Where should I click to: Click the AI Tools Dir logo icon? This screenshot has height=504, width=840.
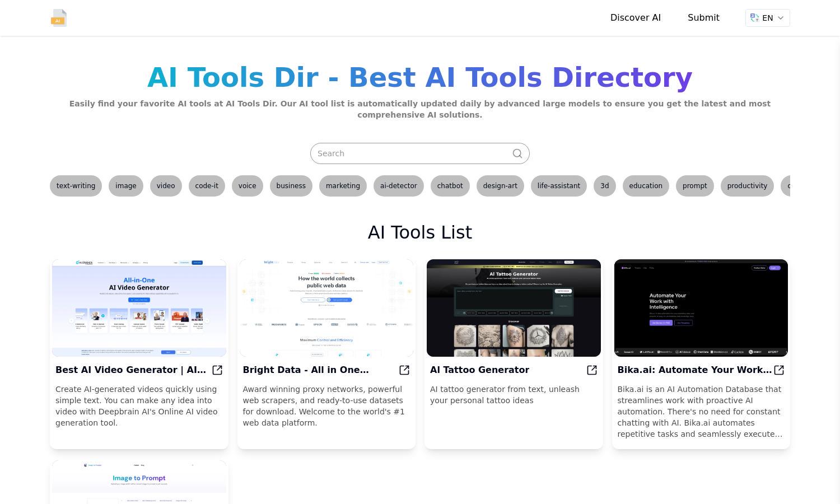59,18
